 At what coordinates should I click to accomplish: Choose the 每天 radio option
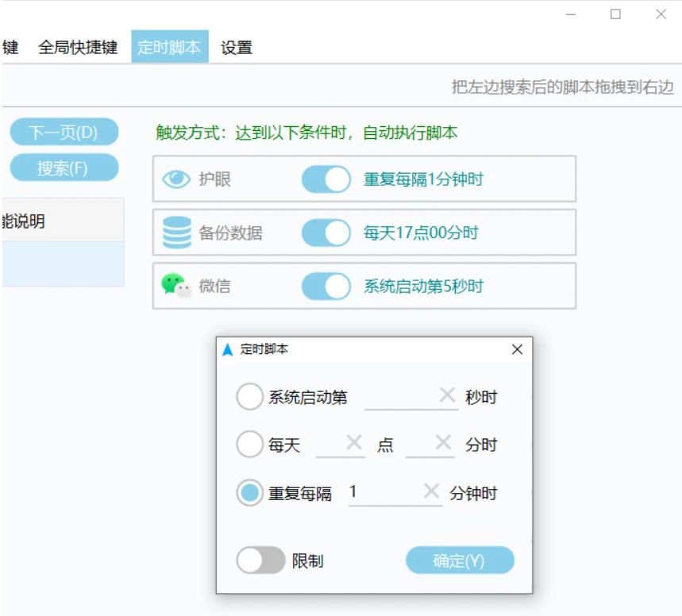[x=249, y=445]
